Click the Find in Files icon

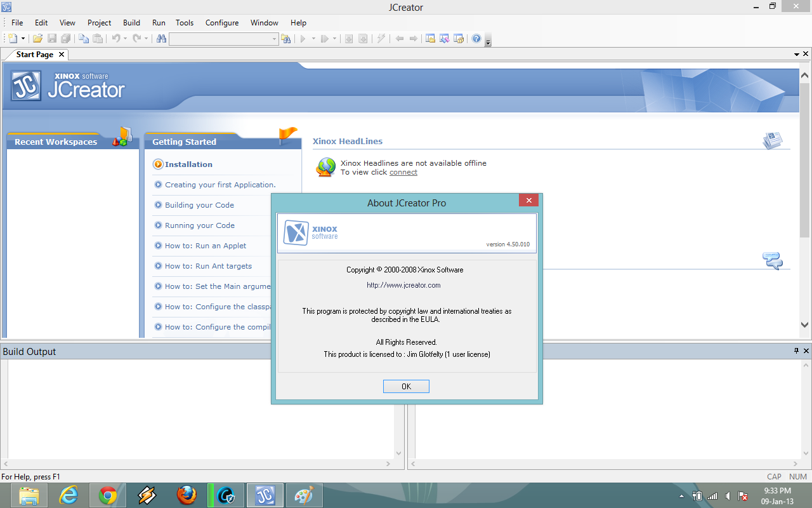(286, 39)
